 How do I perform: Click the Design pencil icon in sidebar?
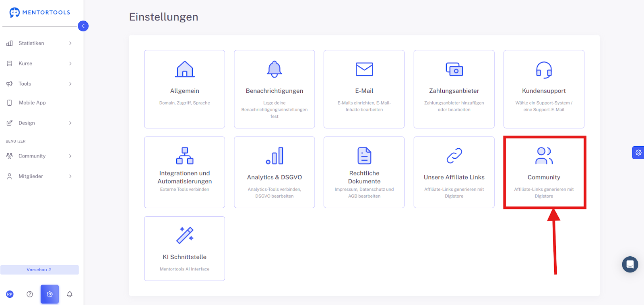coord(10,123)
